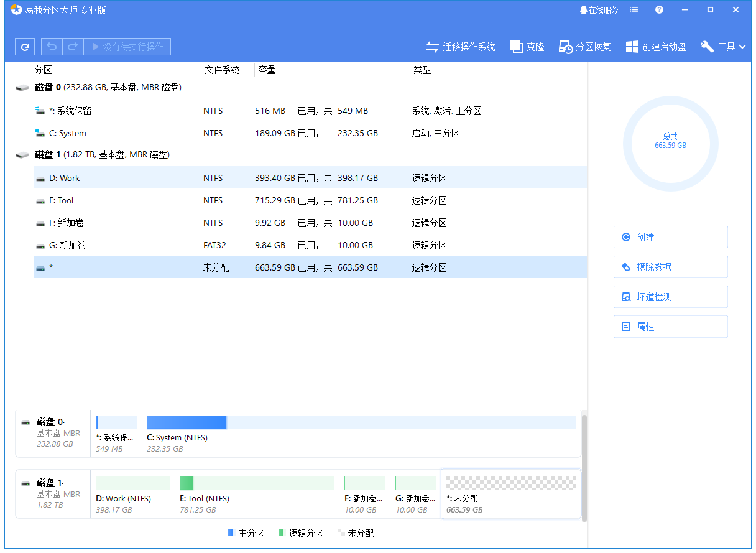This screenshot has width=756, height=553.
Task: Open the title bar list menu icon
Action: pos(634,10)
